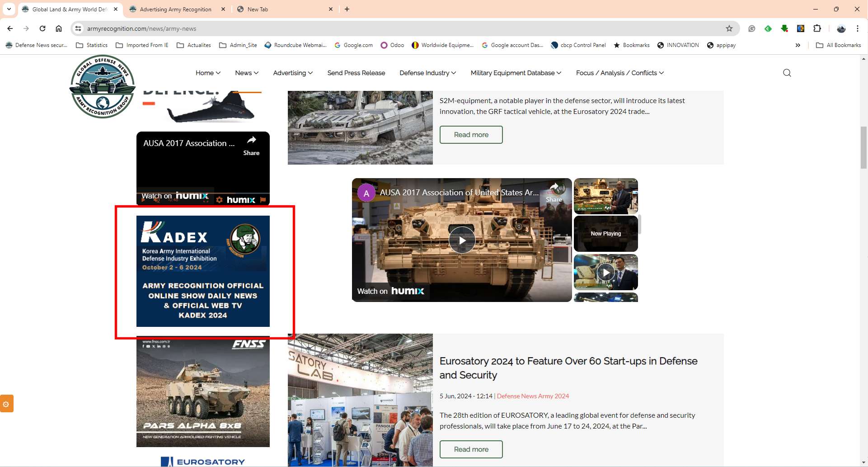The height and width of the screenshot is (467, 868).
Task: Open the browser extensions puzzle icon
Action: (x=817, y=28)
